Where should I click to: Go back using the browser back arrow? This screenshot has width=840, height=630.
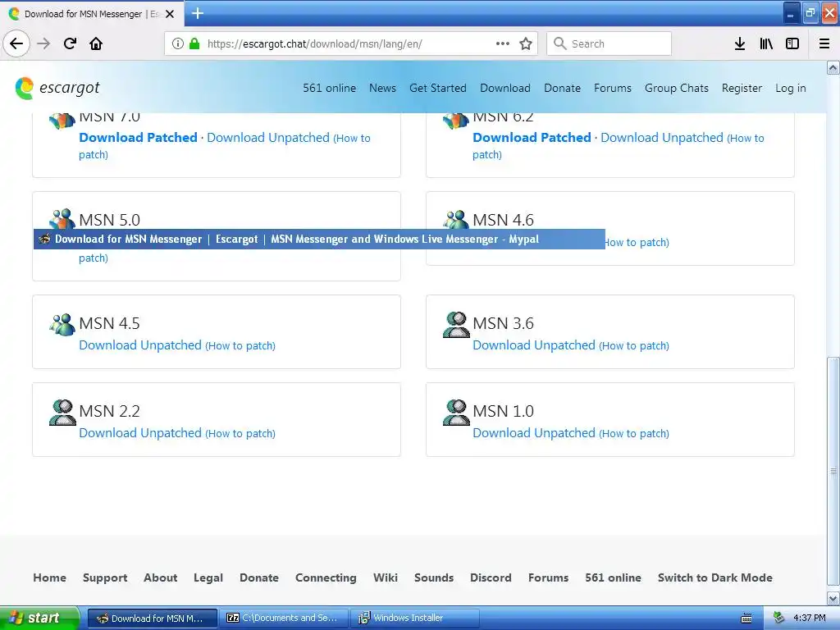[16, 43]
